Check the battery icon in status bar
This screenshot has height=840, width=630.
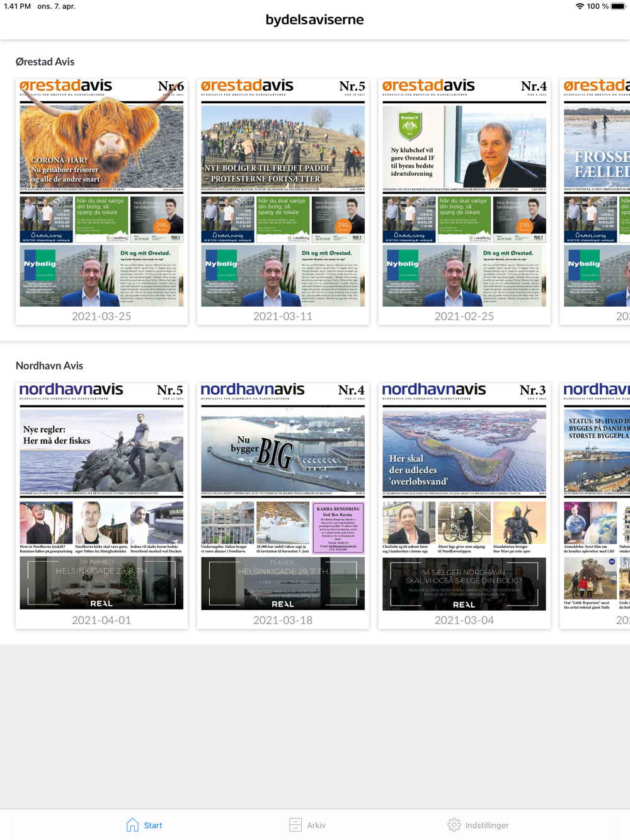[617, 6]
